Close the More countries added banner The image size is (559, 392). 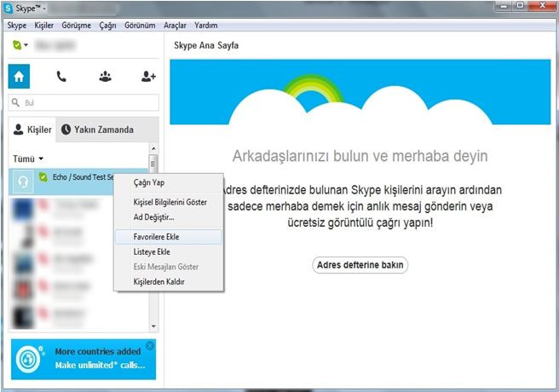pyautogui.click(x=150, y=345)
